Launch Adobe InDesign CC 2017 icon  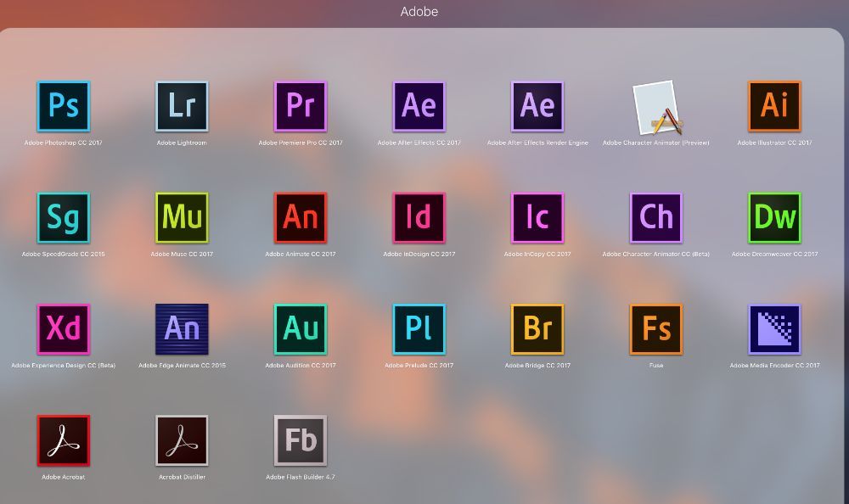[419, 217]
